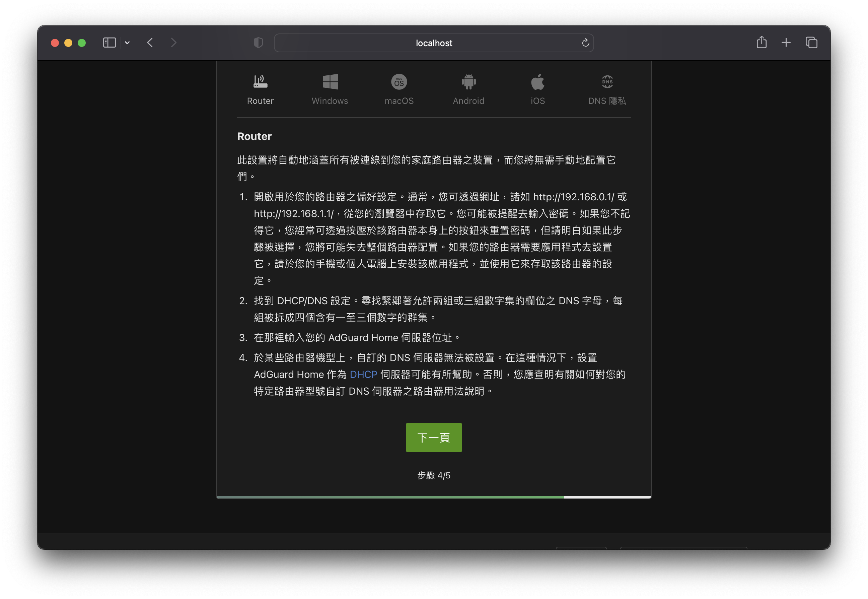Click the 步驟 4/5 step indicator text
Viewport: 868px width, 599px height.
point(434,475)
